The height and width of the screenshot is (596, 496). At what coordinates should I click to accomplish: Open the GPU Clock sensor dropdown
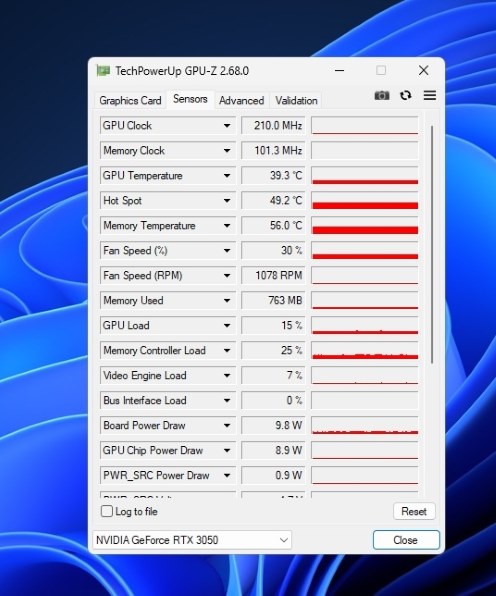click(227, 125)
